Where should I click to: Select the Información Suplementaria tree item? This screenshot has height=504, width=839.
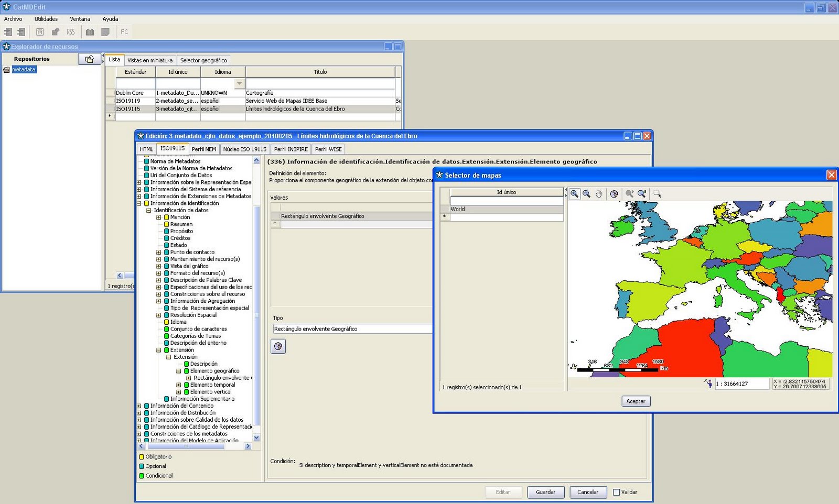pos(202,399)
